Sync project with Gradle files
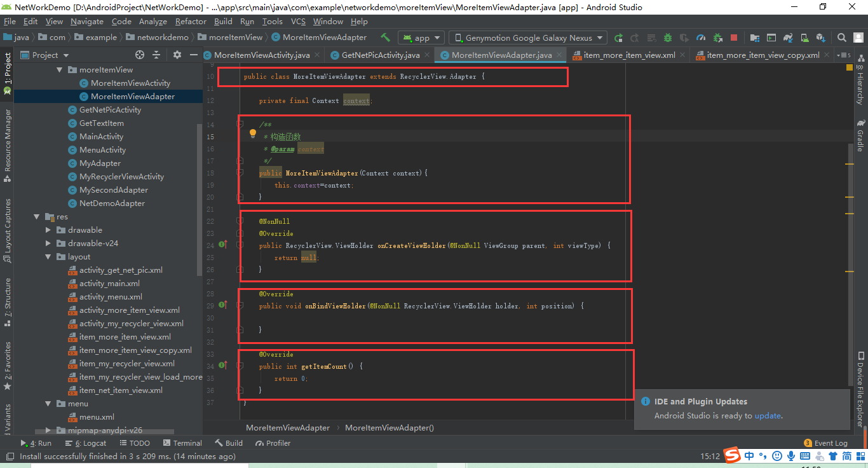868x468 pixels. 788,38
